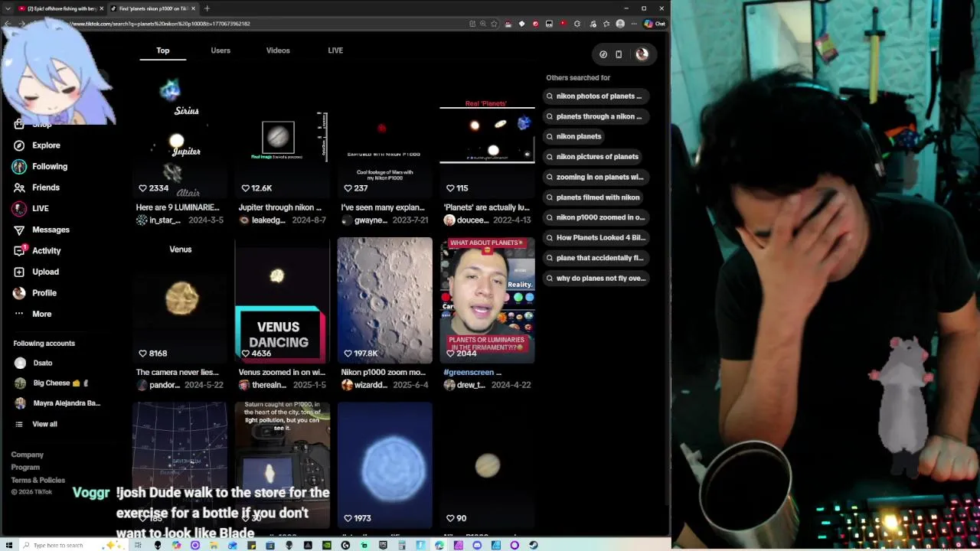Image resolution: width=980 pixels, height=551 pixels.
Task: Switch to the Top results tab
Action: click(x=163, y=51)
